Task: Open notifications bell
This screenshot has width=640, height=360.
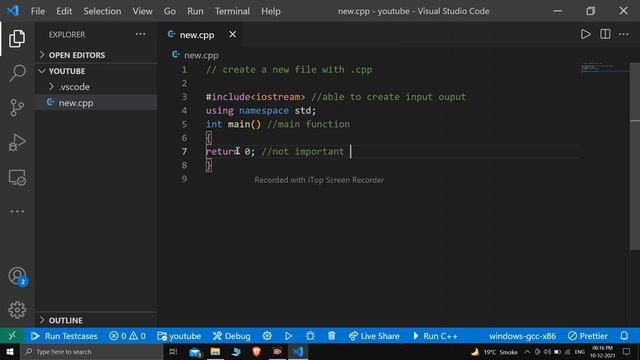Action: [x=624, y=336]
